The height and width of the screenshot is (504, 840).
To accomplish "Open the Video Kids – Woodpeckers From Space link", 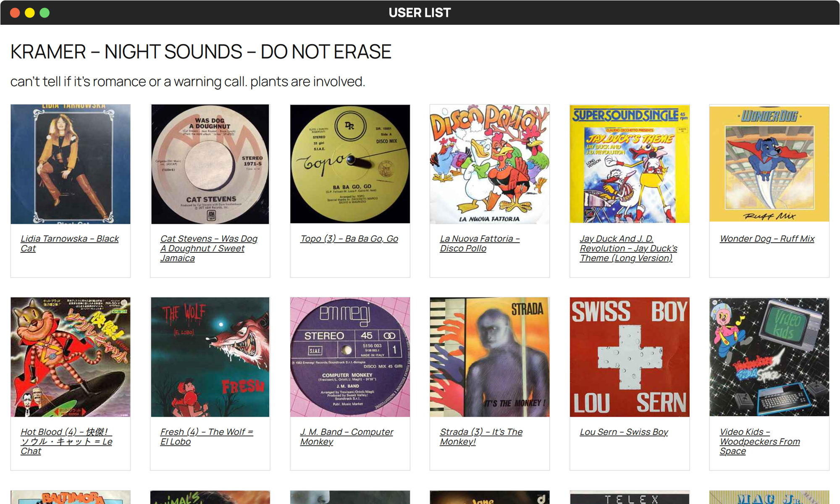I will (x=760, y=441).
